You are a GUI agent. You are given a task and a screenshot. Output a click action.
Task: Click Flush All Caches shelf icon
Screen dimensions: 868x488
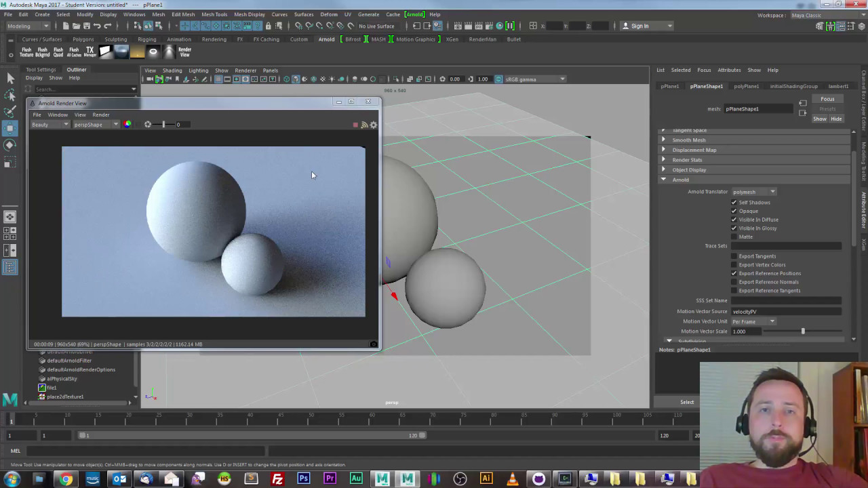tap(74, 52)
